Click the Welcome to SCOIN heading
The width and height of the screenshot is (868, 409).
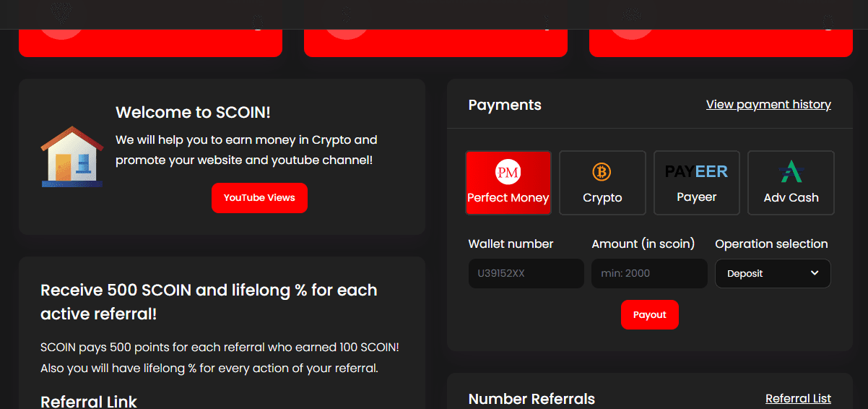(x=193, y=112)
